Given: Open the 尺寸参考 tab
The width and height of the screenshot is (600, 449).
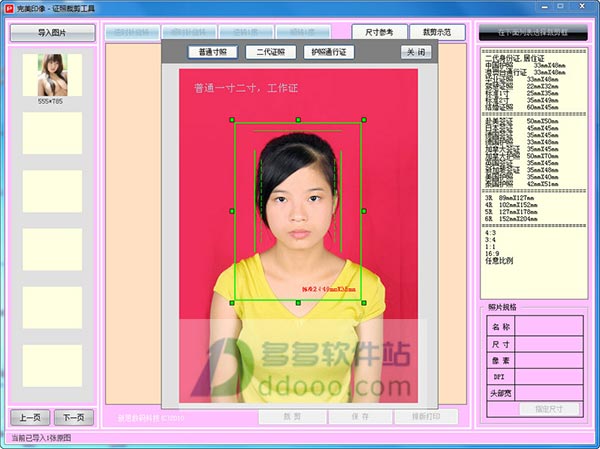Looking at the screenshot, I should tap(379, 32).
